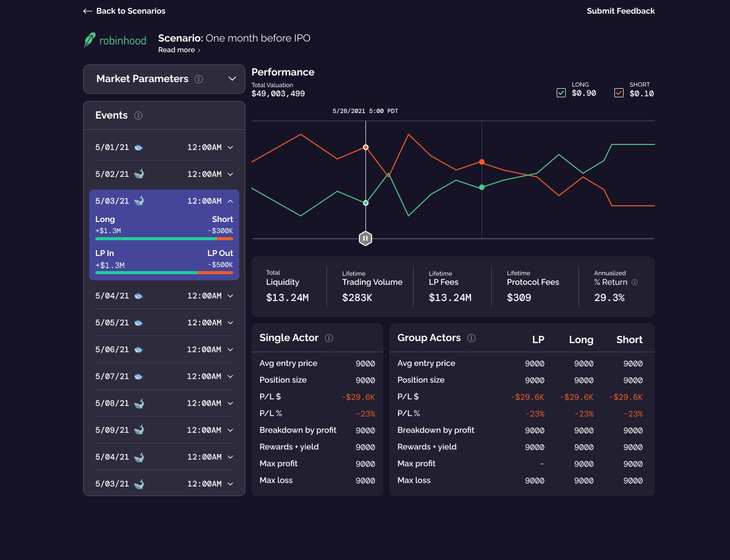
Task: Click the back arrow beside Back to Scenarios
Action: click(88, 11)
